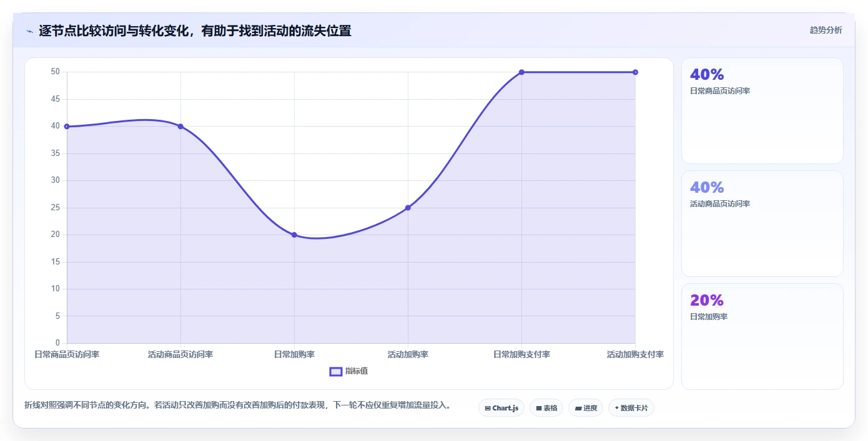
Task: Open the 40% 活动商品页访问率 card
Action: point(762,224)
